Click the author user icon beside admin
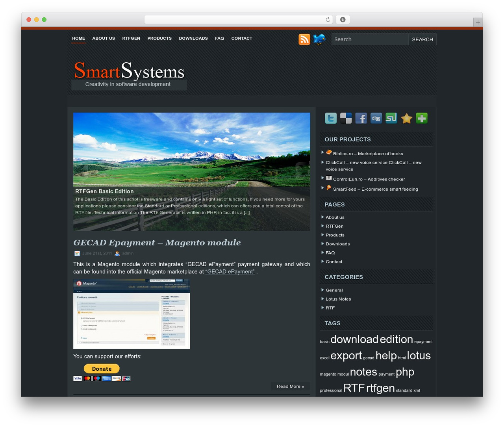 click(117, 253)
